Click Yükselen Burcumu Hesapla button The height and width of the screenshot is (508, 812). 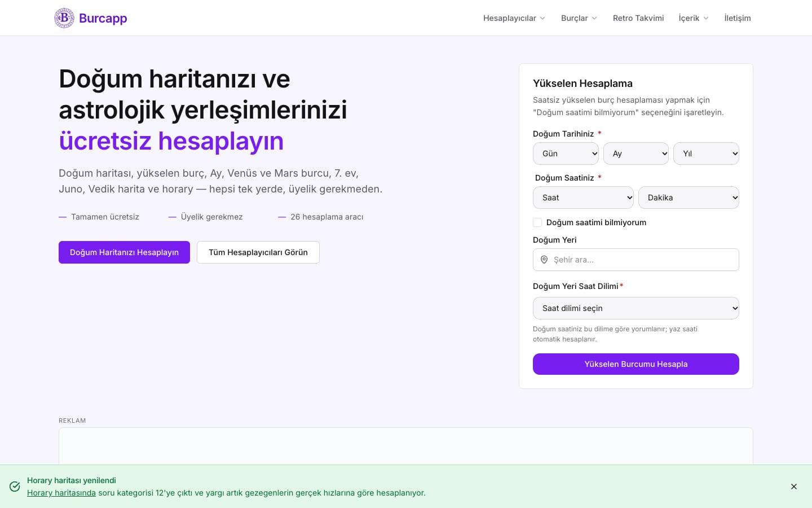point(636,364)
